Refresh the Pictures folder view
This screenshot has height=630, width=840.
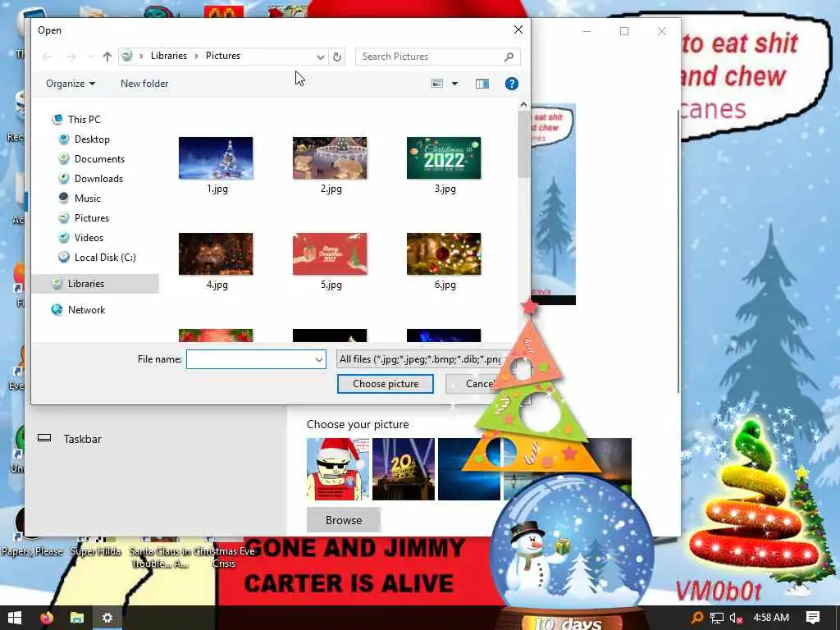click(337, 57)
